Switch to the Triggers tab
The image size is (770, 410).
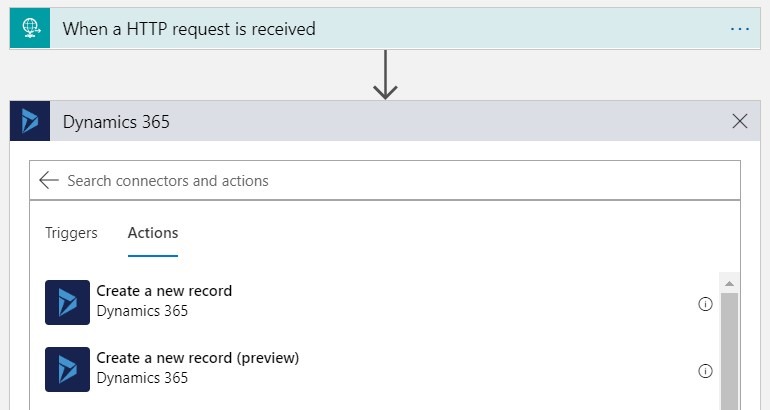click(x=71, y=233)
